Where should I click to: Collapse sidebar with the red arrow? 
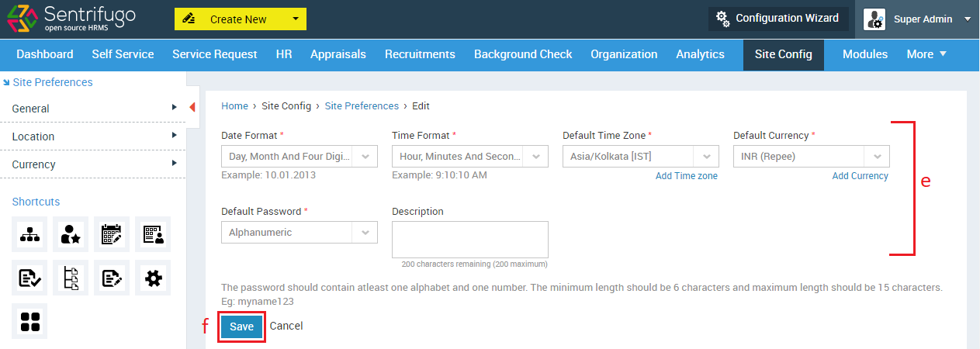(x=192, y=107)
